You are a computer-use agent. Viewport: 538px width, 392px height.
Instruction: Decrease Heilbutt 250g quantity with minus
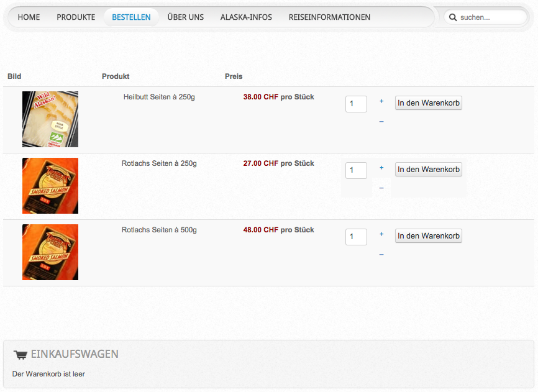pyautogui.click(x=381, y=121)
